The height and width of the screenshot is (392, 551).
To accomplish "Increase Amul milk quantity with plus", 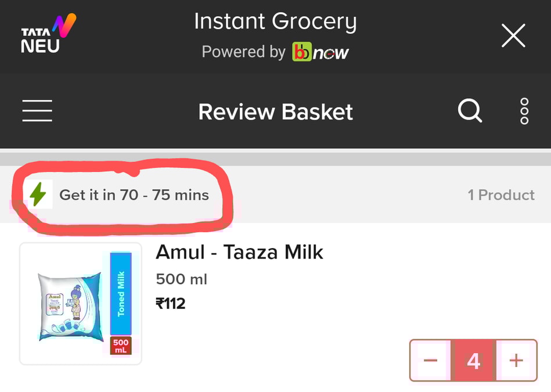I will tap(516, 361).
